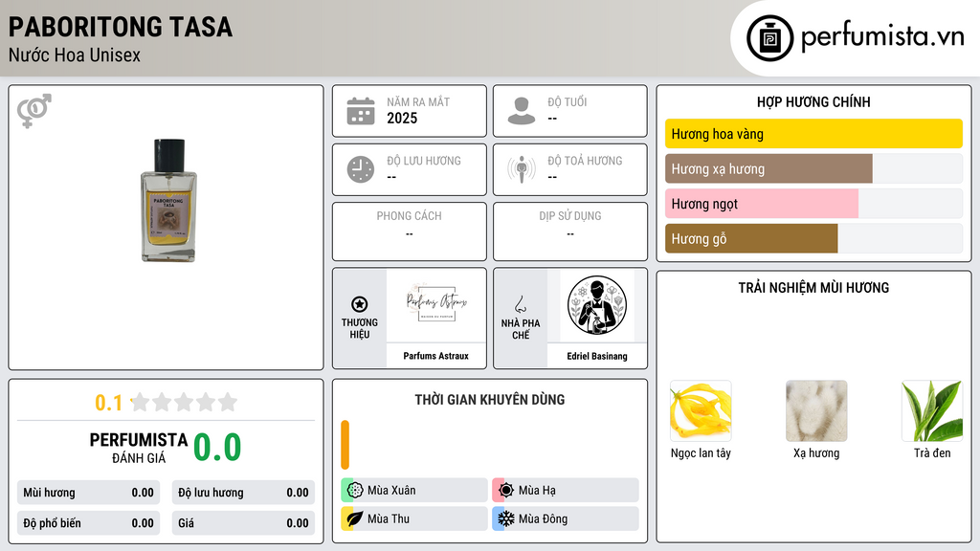Click the winter snowflake season icon
Viewport: 980px width, 551px height.
click(x=506, y=518)
